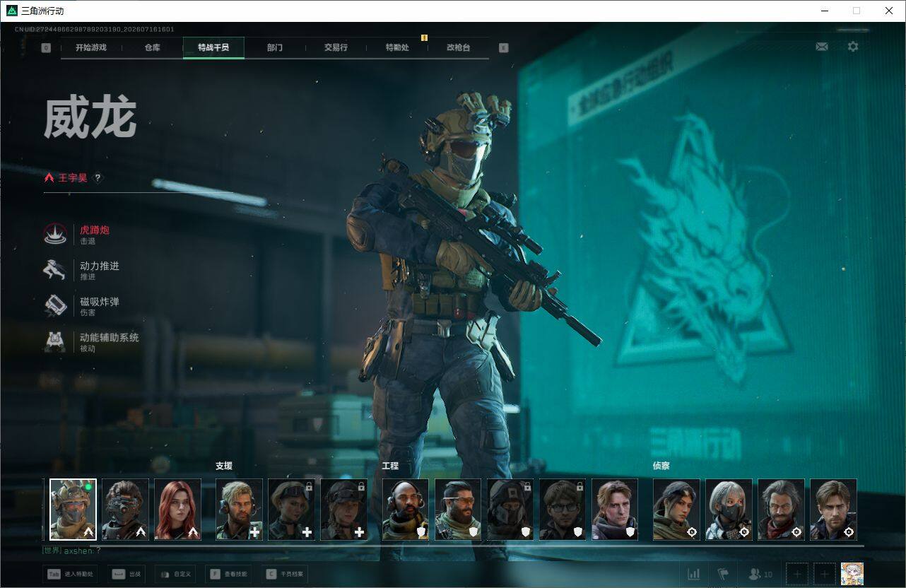
Task: Select the 特战干员 tab
Action: pyautogui.click(x=213, y=48)
